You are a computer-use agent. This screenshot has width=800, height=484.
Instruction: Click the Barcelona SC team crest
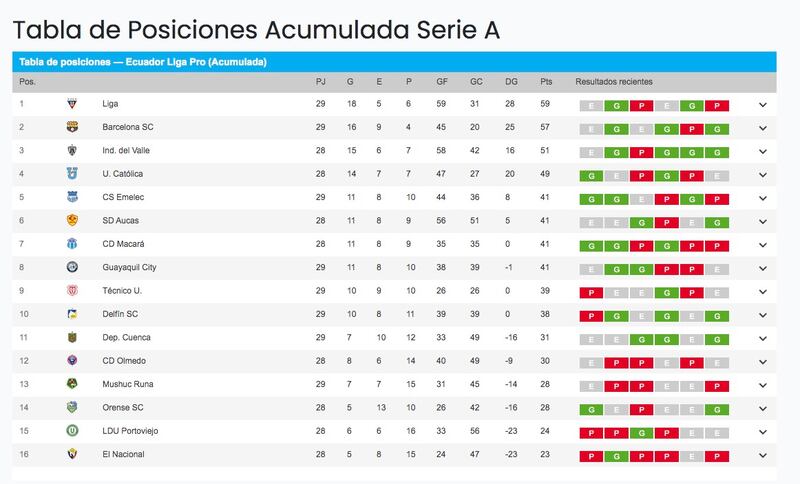72,127
